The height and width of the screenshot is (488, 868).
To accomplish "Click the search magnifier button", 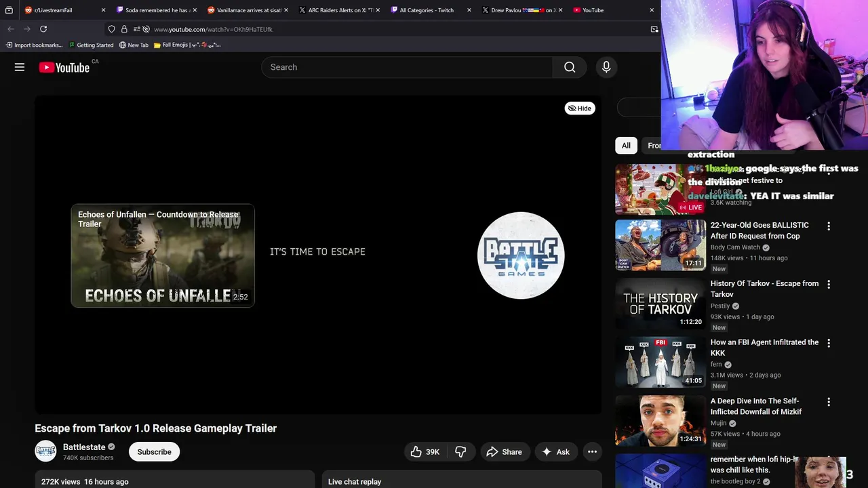I will click(x=570, y=67).
